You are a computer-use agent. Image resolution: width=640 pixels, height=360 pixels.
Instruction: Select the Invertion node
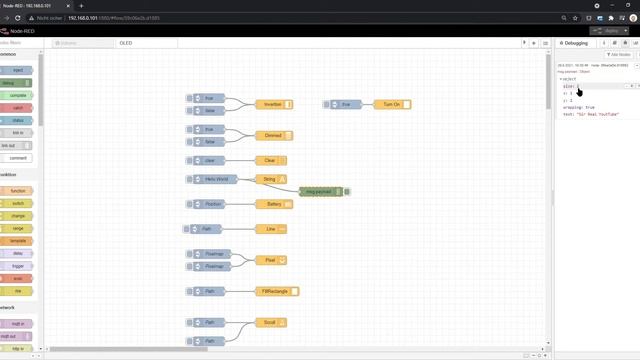click(x=273, y=104)
